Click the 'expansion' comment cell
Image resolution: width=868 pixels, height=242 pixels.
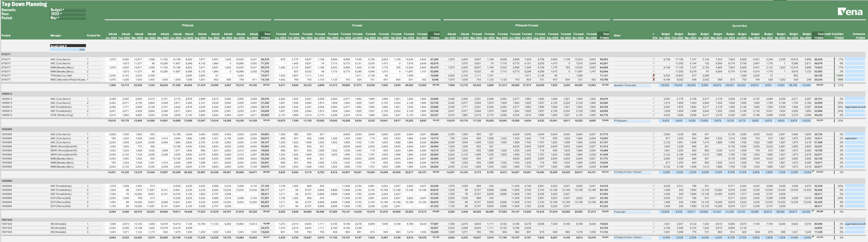[855, 139]
